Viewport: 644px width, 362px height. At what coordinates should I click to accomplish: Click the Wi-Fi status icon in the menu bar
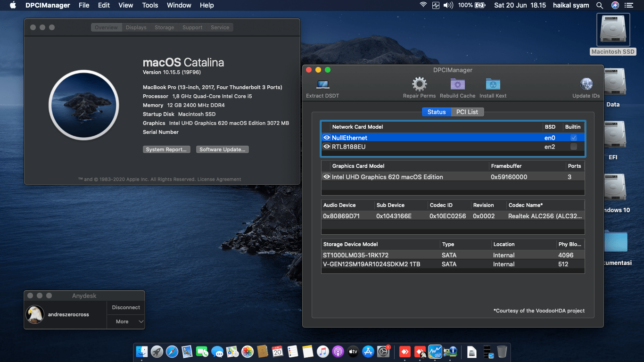click(x=423, y=5)
